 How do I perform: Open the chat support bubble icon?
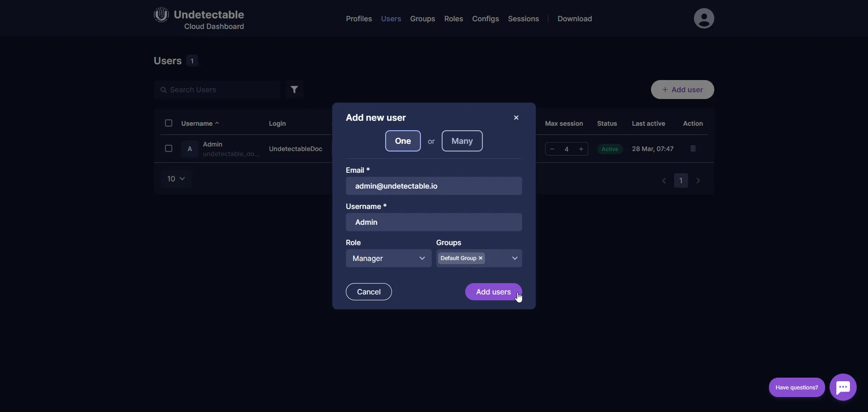click(843, 387)
